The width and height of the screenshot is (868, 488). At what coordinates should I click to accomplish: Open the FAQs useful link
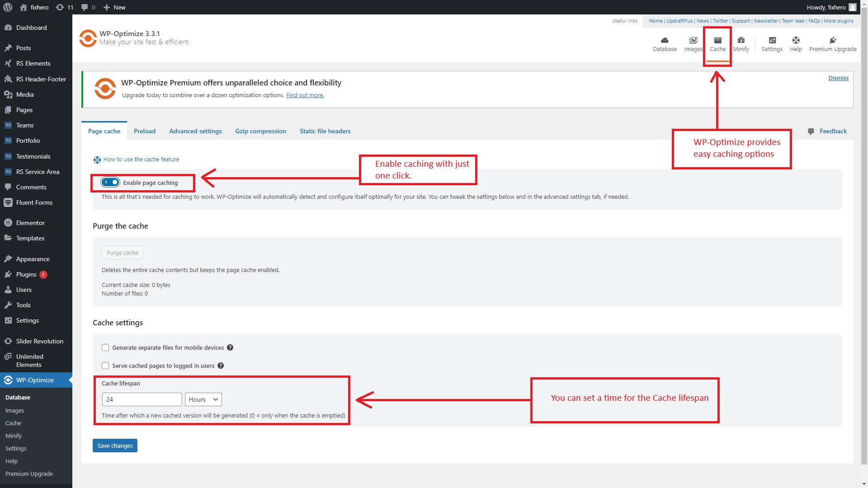tap(814, 21)
